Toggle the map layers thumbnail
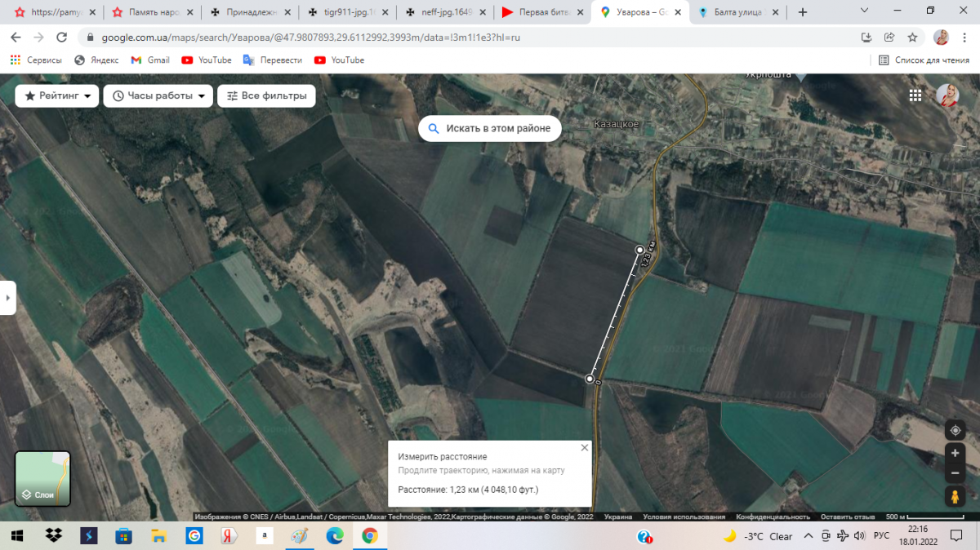This screenshot has height=550, width=980. (42, 479)
